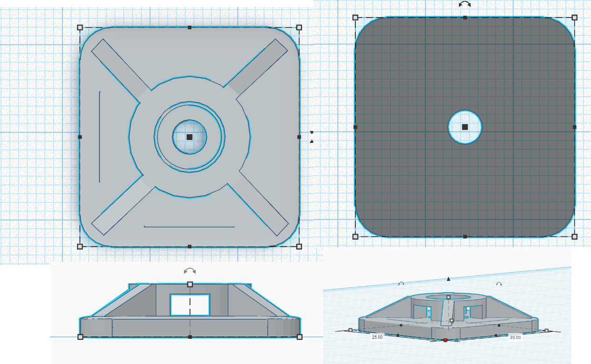Click the left curved rotation arrow in the perspective view
Viewport: 591px width, 364px height.
point(401,283)
